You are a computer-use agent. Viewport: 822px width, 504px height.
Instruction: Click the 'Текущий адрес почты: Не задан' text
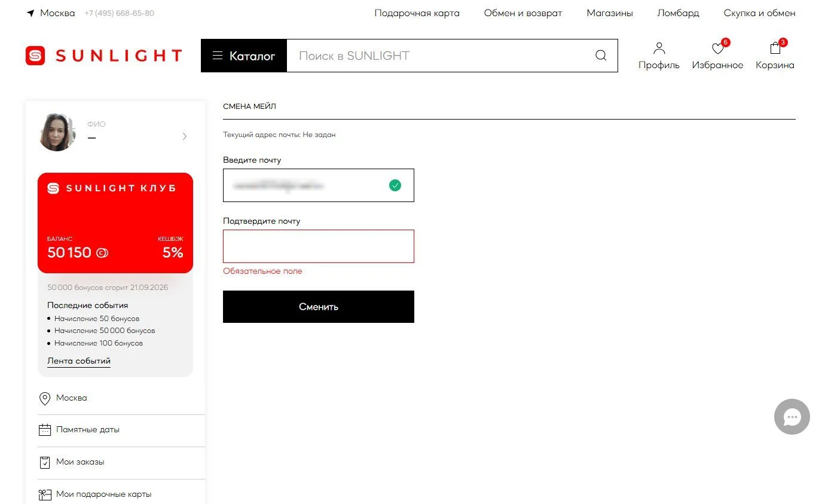tap(279, 135)
